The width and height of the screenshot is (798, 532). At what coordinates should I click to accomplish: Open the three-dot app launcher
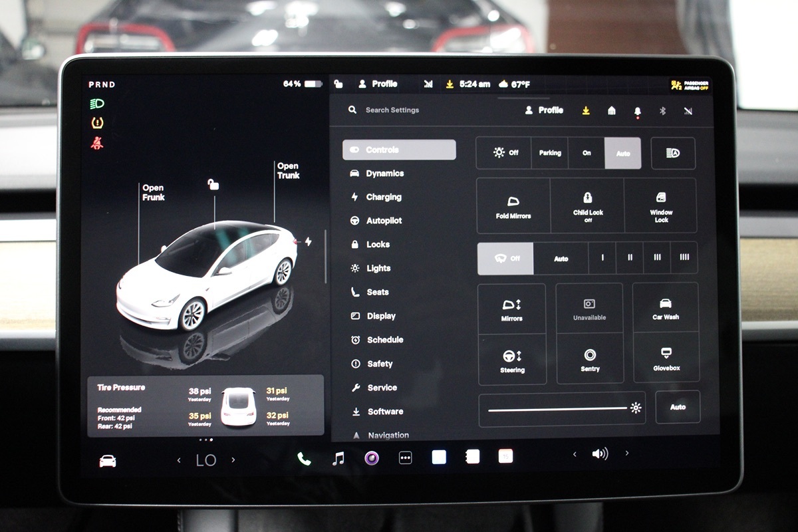[x=405, y=458]
